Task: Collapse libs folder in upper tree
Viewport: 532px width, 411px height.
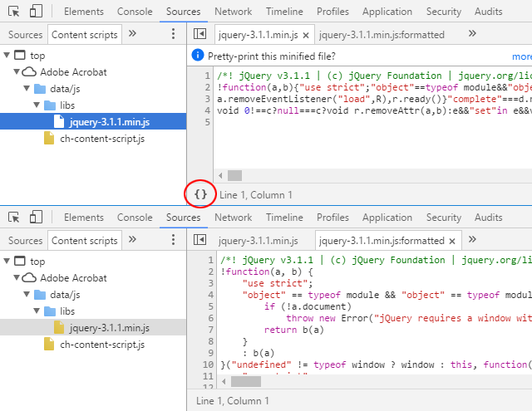Action: pos(37,105)
